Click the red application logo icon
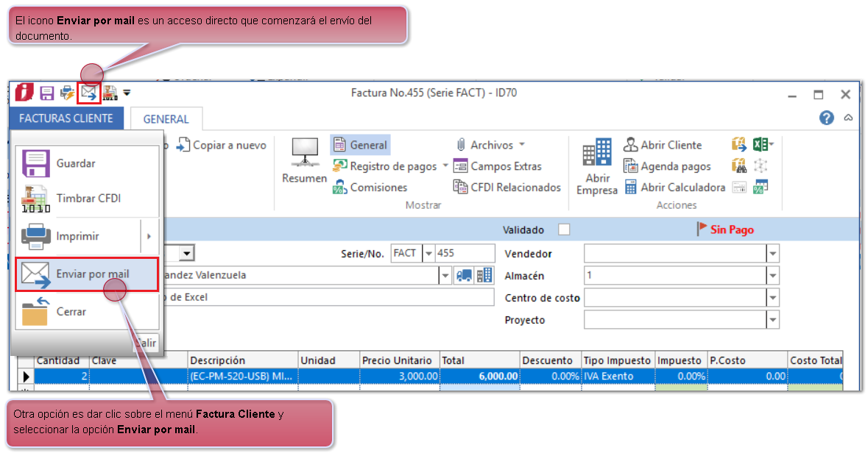The height and width of the screenshot is (456, 868). (x=24, y=93)
